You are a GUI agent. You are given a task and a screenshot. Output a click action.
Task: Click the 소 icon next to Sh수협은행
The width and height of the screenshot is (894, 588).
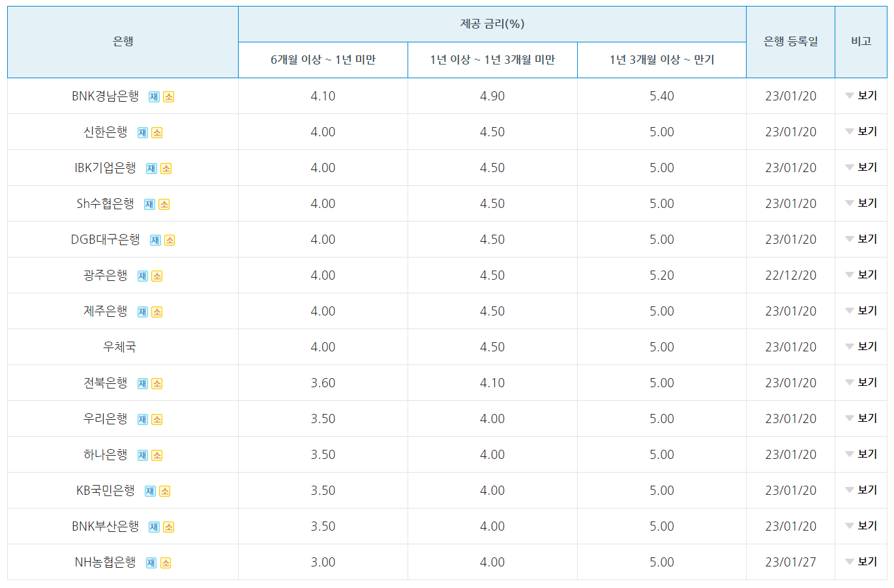pyautogui.click(x=164, y=203)
